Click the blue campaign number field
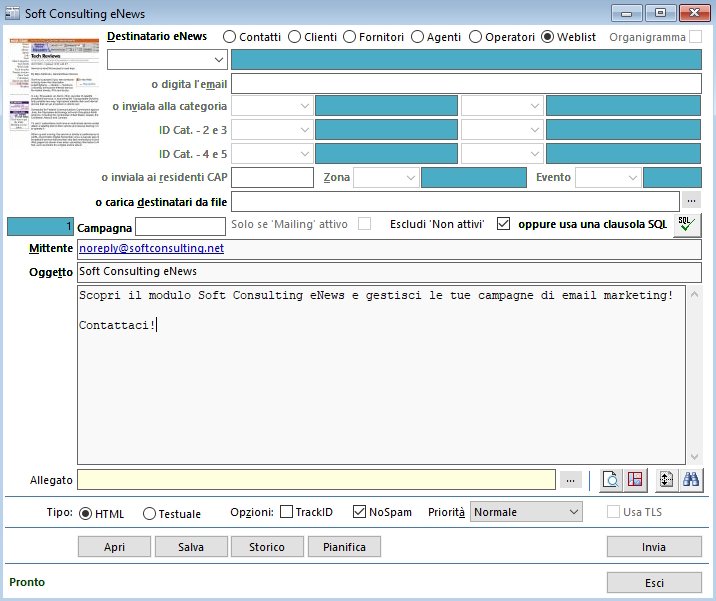 [40, 227]
